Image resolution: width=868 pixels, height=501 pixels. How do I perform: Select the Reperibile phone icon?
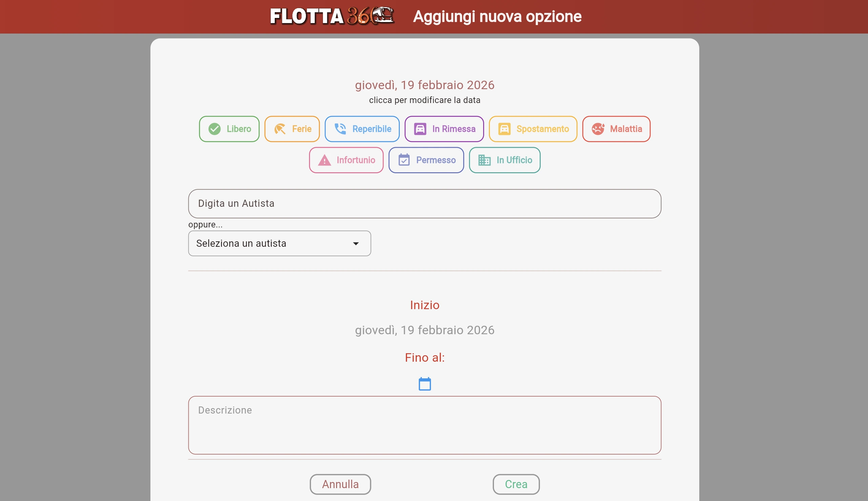tap(340, 129)
